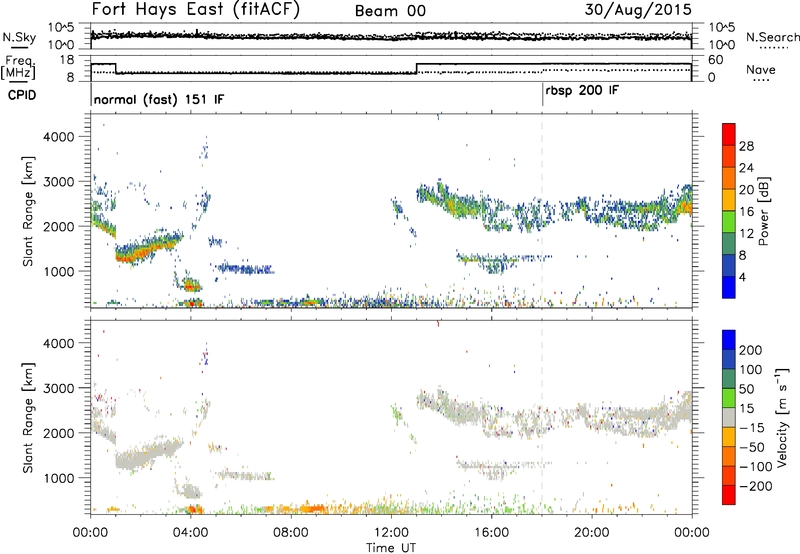This screenshot has width=800, height=554.
Task: Click the "20:00" time tick label
Action: coord(592,533)
